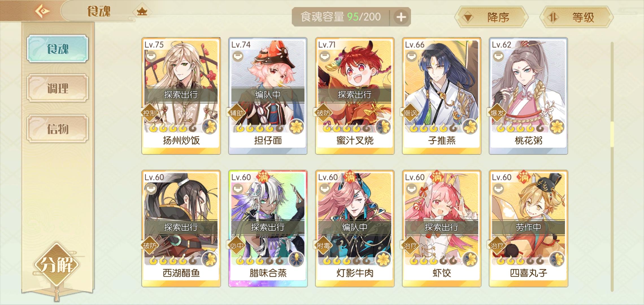The image size is (644, 305).
Task: Add capacity with the plus icon
Action: coord(401,17)
